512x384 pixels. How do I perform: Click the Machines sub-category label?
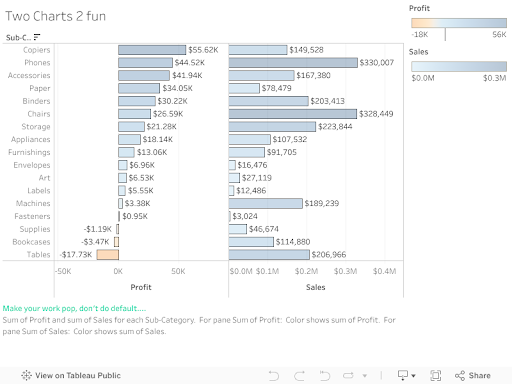33,203
